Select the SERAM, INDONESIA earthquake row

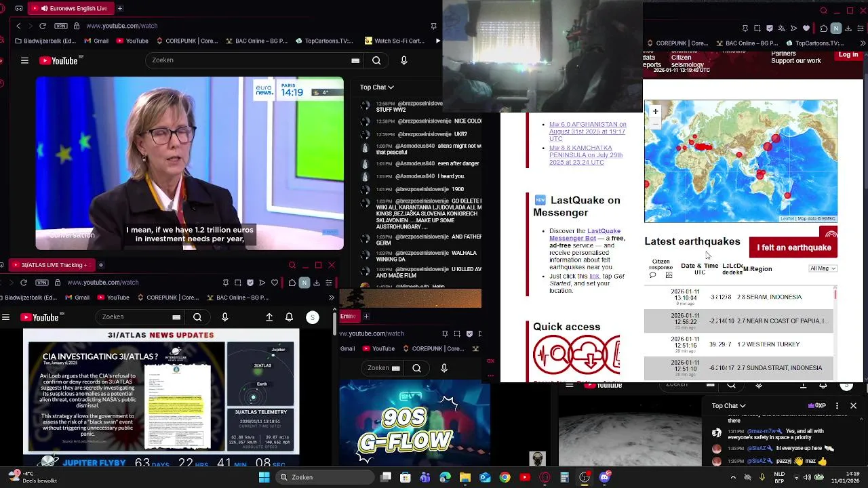click(738, 297)
